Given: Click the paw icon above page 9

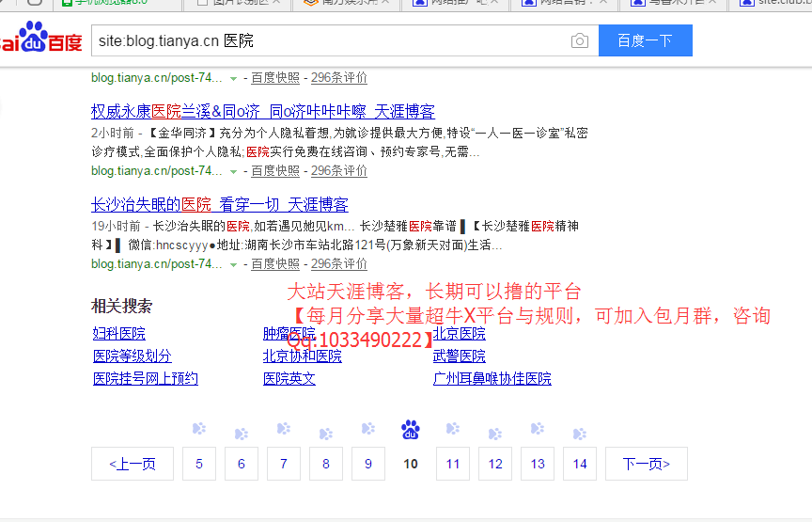Looking at the screenshot, I should [x=367, y=429].
